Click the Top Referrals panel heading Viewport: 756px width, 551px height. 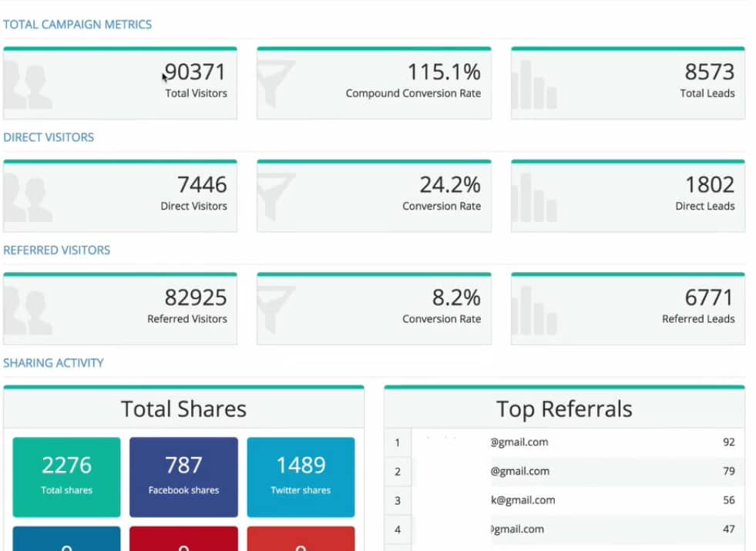coord(564,409)
